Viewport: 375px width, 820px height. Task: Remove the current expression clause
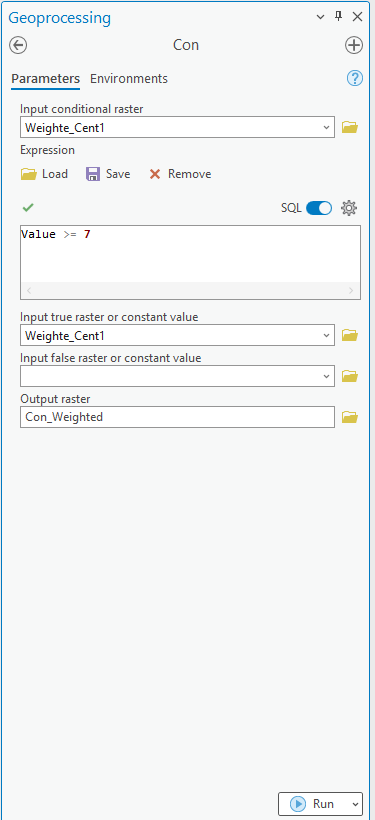[180, 174]
